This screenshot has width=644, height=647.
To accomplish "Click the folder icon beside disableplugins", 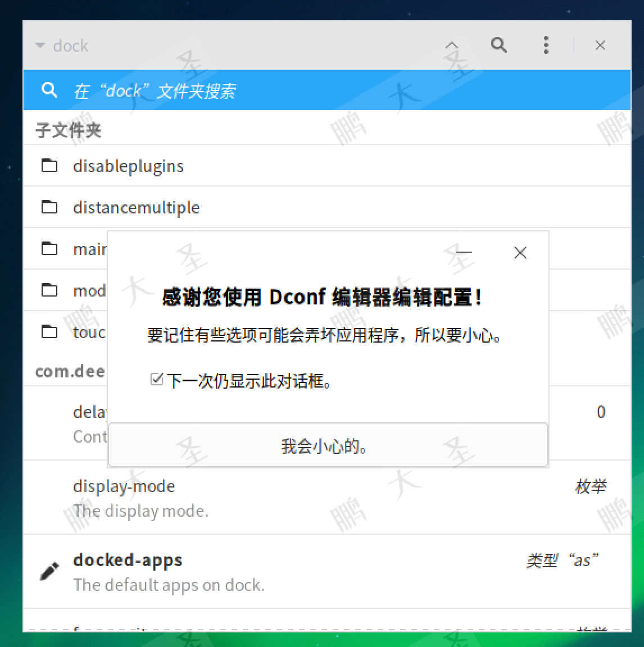I will click(x=49, y=166).
